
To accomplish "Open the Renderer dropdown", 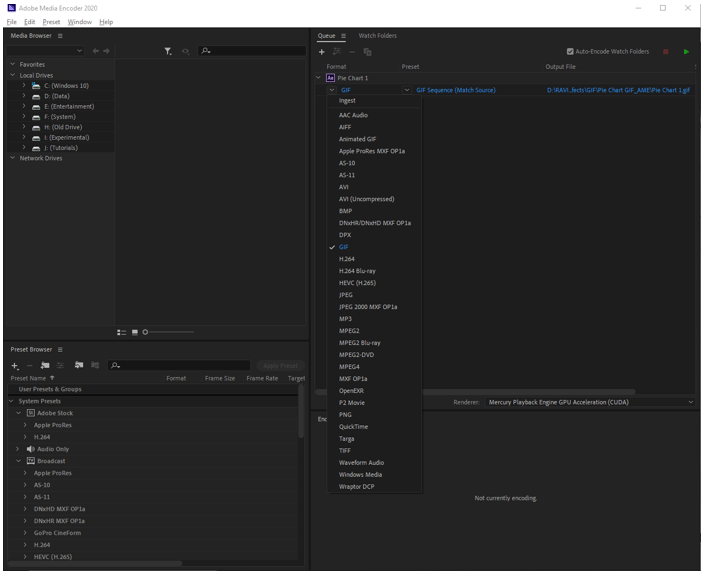I will click(590, 402).
